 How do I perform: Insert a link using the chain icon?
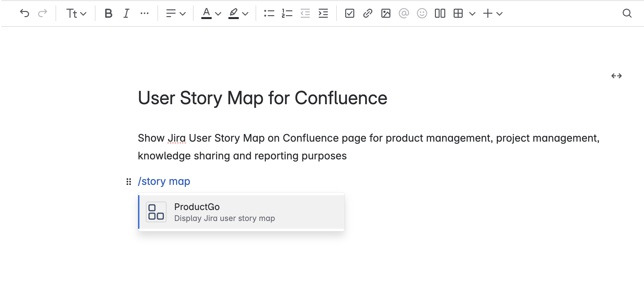(x=367, y=13)
